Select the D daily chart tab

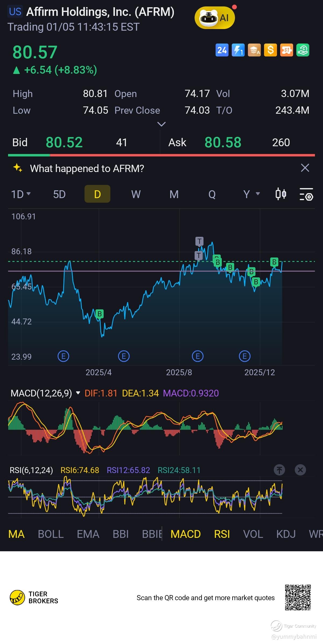pyautogui.click(x=97, y=194)
